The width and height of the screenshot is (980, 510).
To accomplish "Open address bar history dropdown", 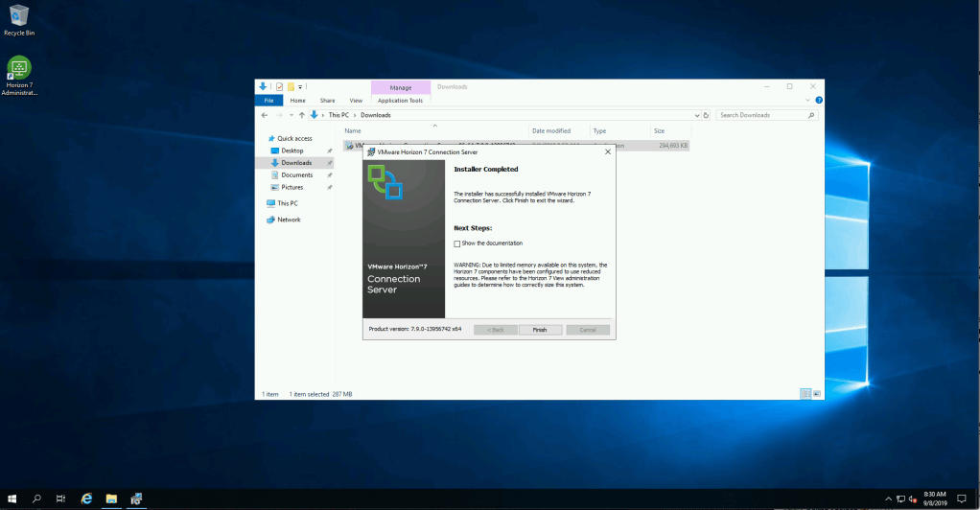I will pyautogui.click(x=696, y=115).
